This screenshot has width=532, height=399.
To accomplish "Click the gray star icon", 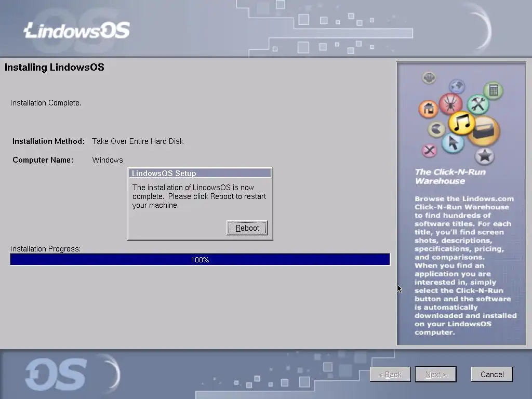I will (485, 156).
